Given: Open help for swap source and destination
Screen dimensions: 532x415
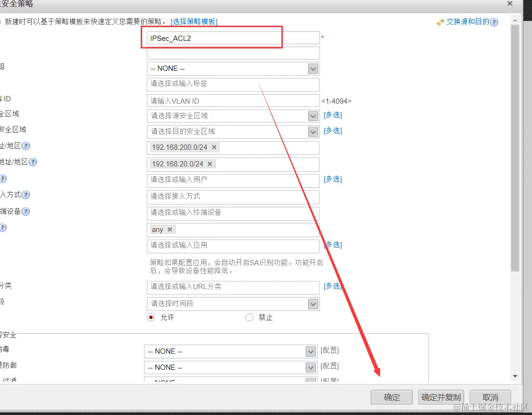Looking at the screenshot, I should 494,22.
